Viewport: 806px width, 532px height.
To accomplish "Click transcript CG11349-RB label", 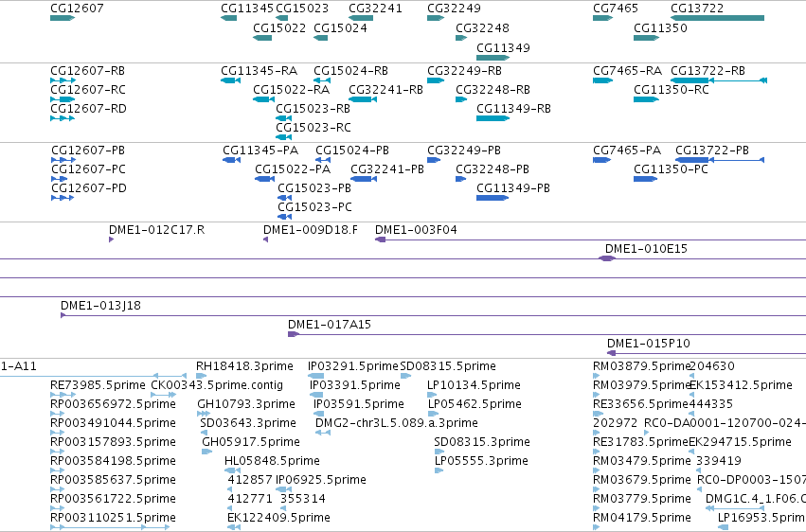I will (513, 108).
